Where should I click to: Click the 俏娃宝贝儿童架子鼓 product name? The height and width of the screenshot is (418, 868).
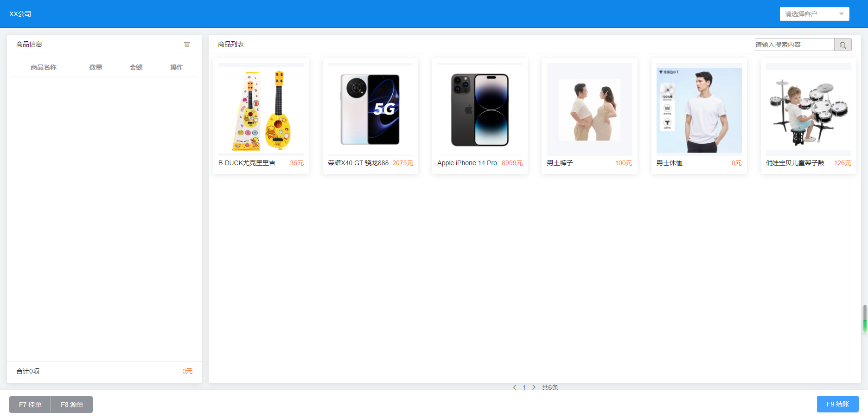pyautogui.click(x=795, y=163)
